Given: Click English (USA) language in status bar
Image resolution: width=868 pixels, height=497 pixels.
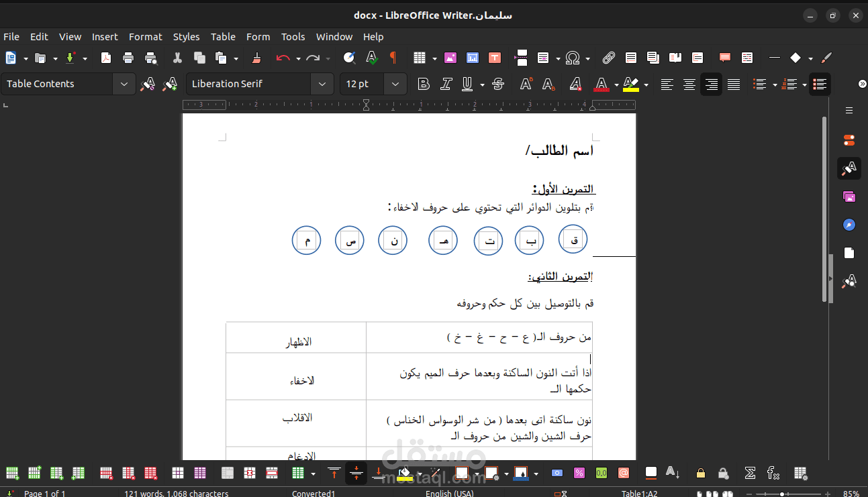Looking at the screenshot, I should 450,494.
